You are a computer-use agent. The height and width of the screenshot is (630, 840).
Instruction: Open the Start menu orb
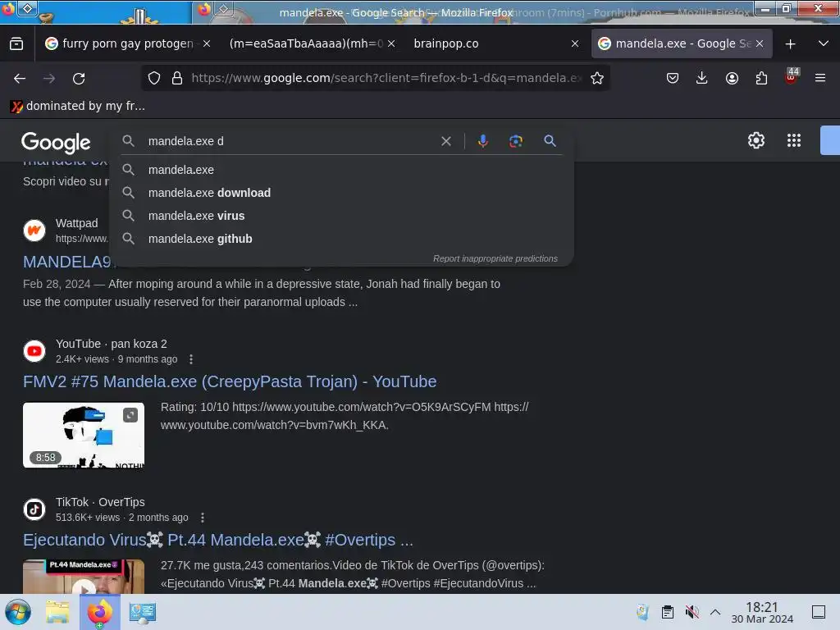click(x=18, y=612)
